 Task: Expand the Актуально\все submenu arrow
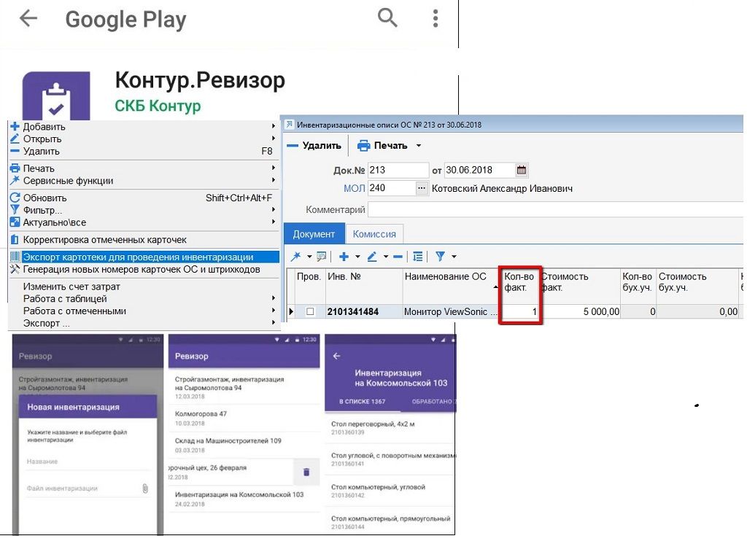coord(274,222)
